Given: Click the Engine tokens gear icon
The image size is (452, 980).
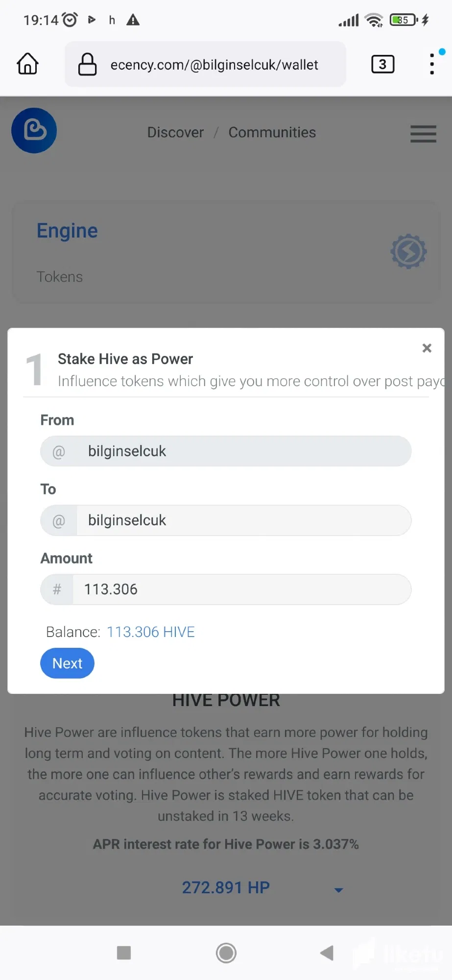Looking at the screenshot, I should point(408,251).
